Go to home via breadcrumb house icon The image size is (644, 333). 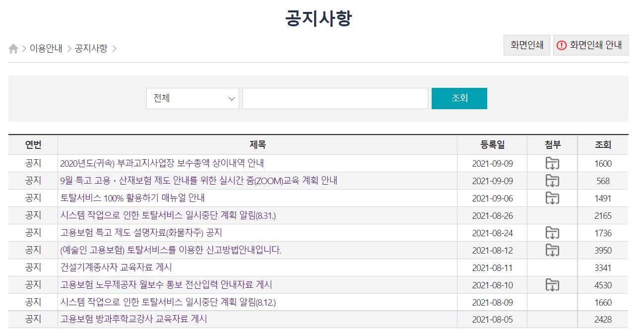point(13,49)
